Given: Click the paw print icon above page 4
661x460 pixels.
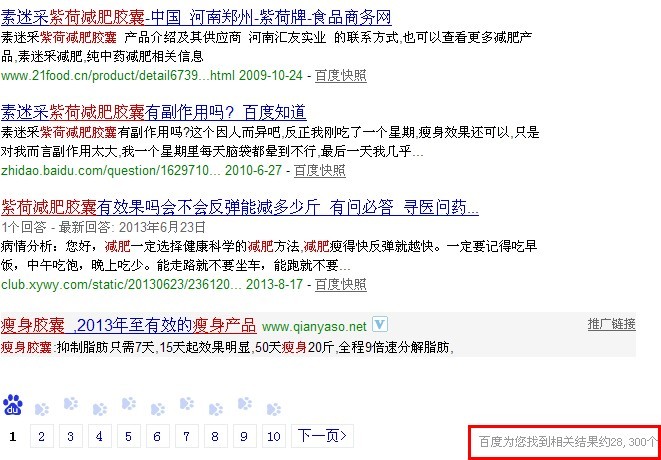Looking at the screenshot, I should [100, 409].
